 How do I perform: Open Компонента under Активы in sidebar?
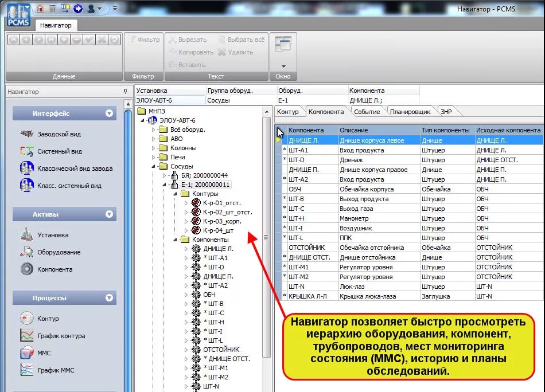coord(46,269)
